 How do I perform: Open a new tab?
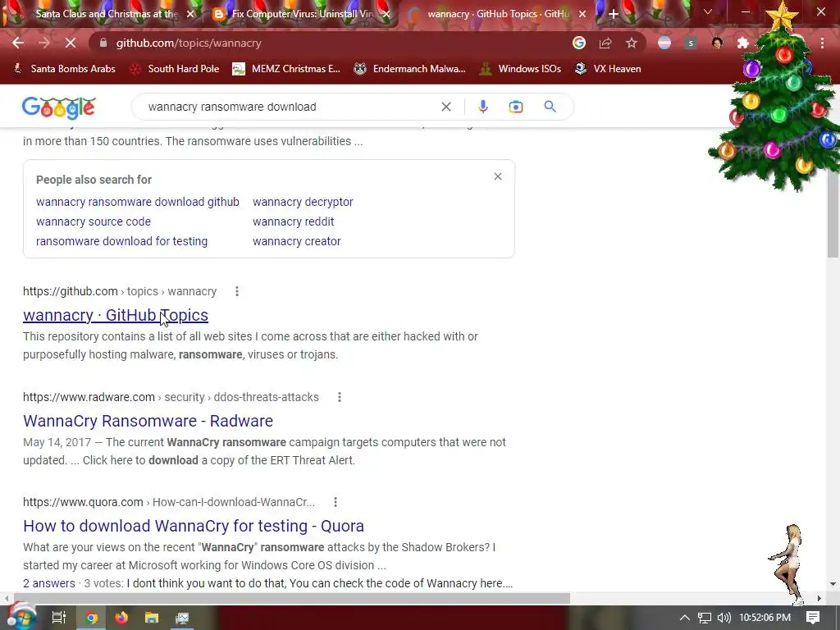click(x=614, y=14)
